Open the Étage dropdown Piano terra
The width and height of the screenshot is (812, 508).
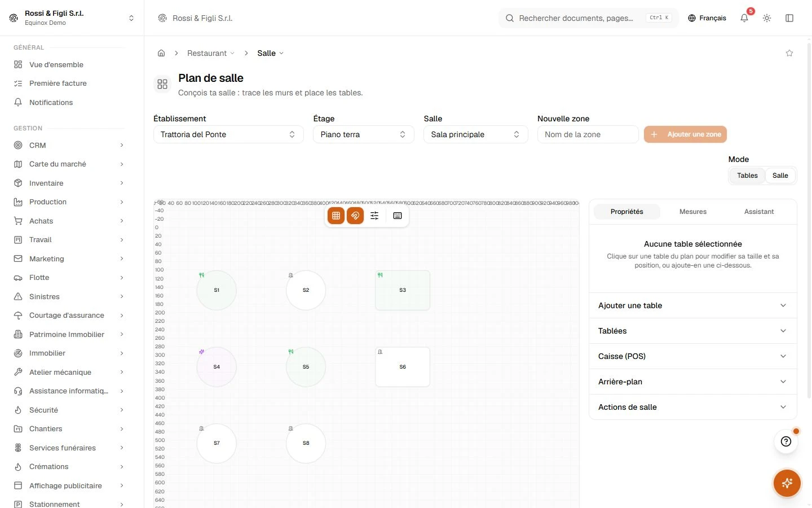click(x=364, y=134)
